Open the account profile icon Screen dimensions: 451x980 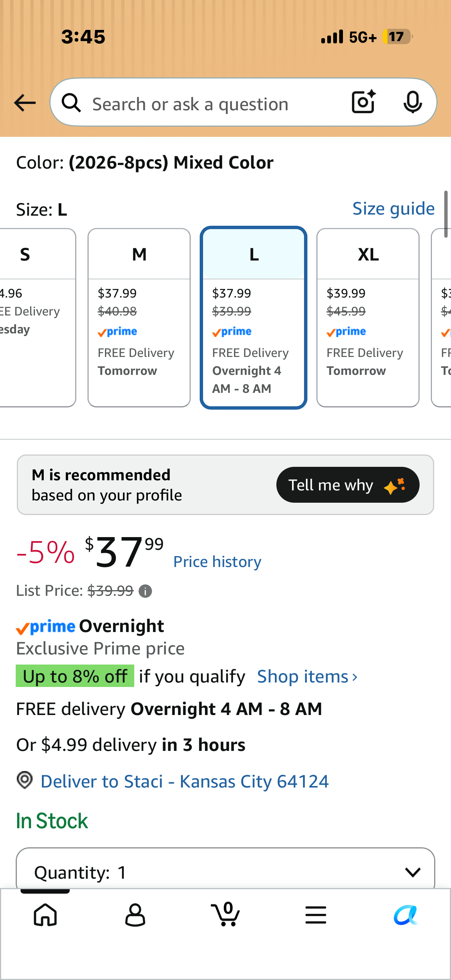[135, 915]
